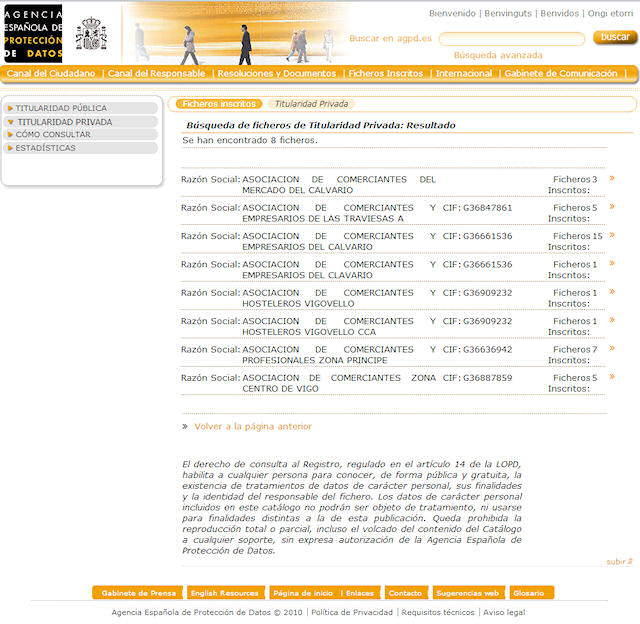The width and height of the screenshot is (640, 624).
Task: Select Titularidad Privada breadcrumb tab
Action: pyautogui.click(x=311, y=104)
